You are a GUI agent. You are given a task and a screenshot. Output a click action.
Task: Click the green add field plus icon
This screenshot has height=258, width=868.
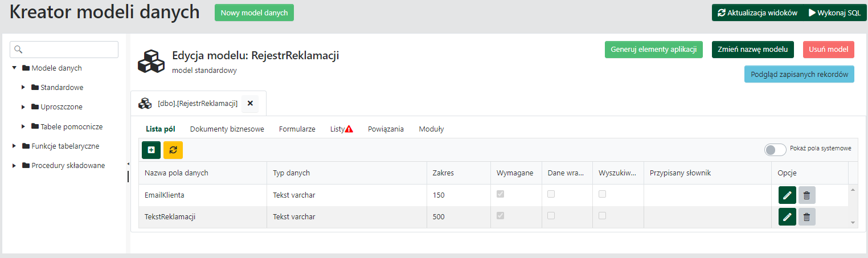151,150
